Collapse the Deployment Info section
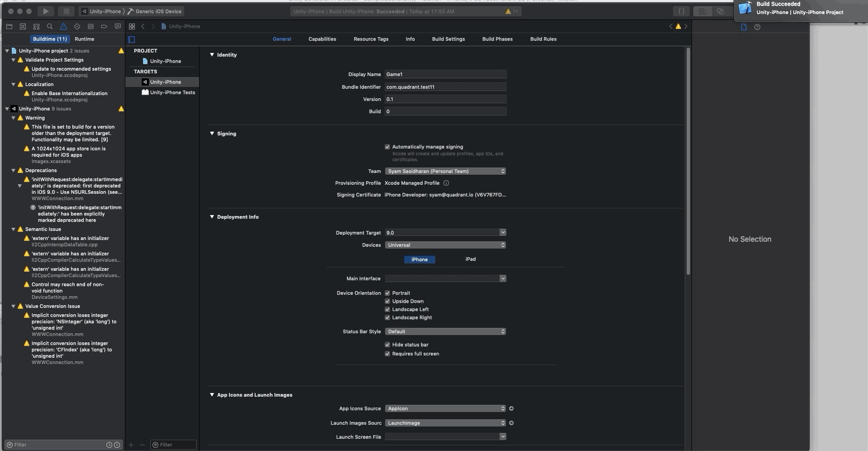The image size is (868, 451). point(212,217)
